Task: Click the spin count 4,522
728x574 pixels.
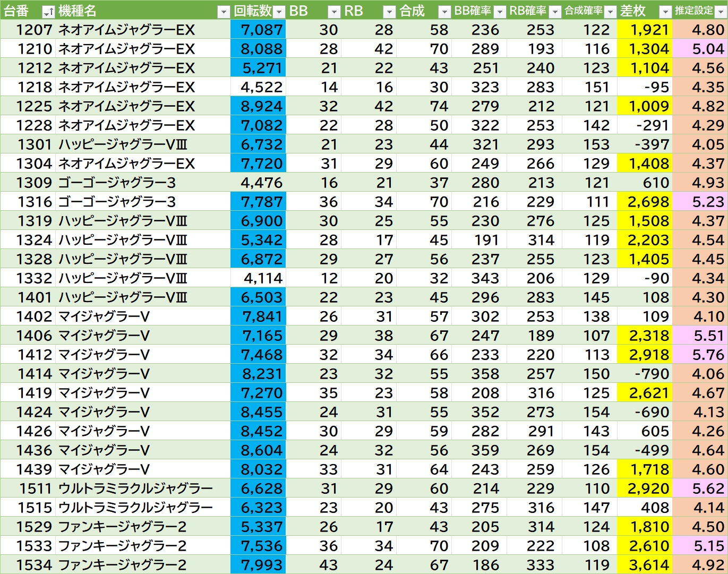Action: pyautogui.click(x=258, y=87)
